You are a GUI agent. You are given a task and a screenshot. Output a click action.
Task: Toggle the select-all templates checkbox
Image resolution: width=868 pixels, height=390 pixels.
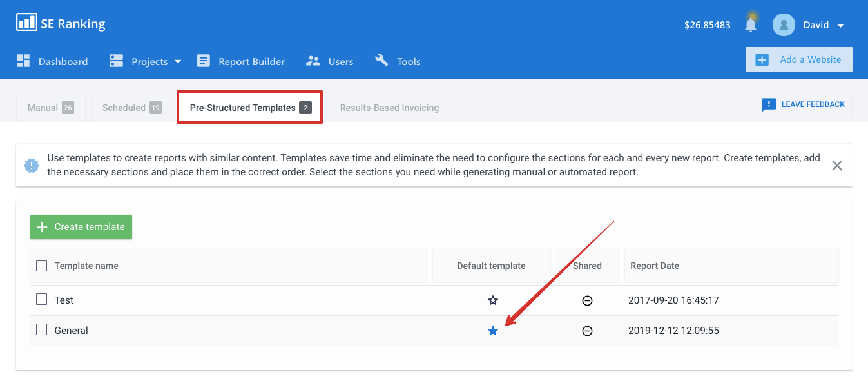click(42, 266)
